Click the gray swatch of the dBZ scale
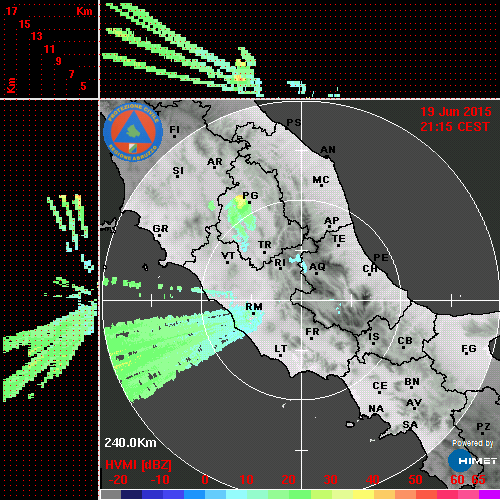This screenshot has width=500, height=500. (x=111, y=494)
